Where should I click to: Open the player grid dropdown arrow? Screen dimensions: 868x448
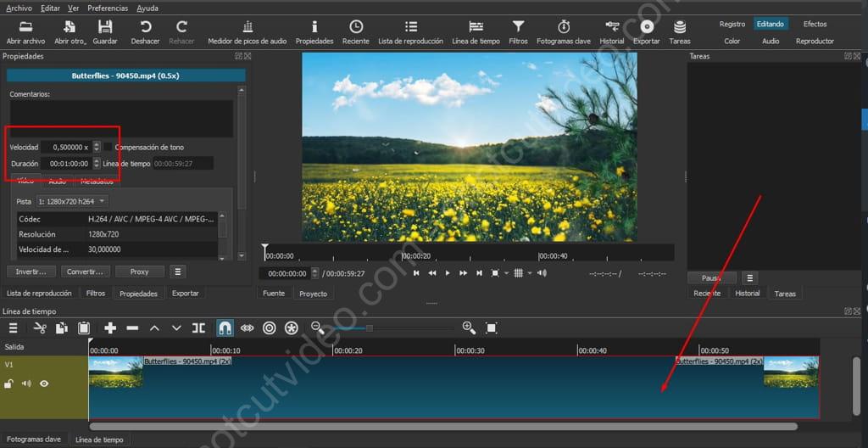point(530,273)
